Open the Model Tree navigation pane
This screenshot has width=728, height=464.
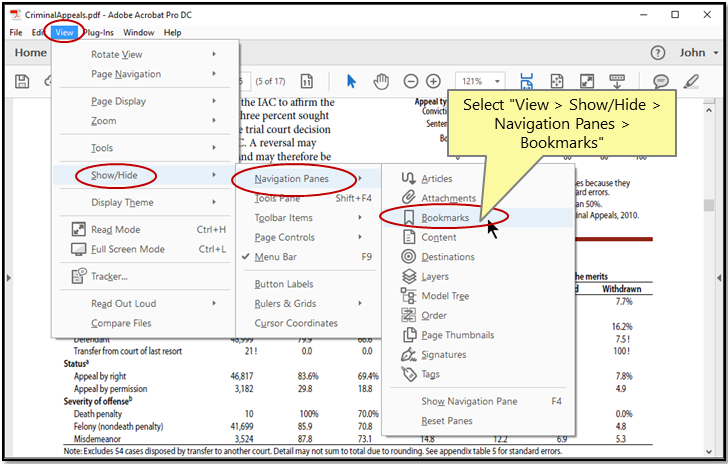click(x=478, y=296)
